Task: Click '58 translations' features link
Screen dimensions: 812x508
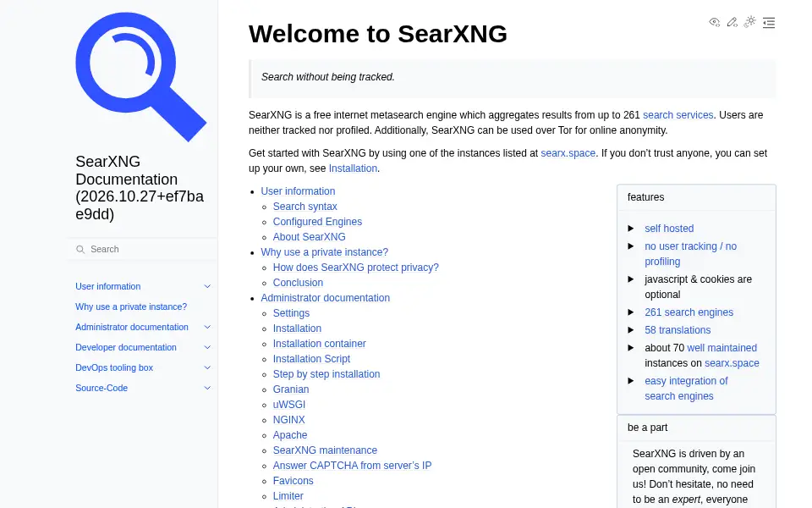Action: [x=678, y=330]
